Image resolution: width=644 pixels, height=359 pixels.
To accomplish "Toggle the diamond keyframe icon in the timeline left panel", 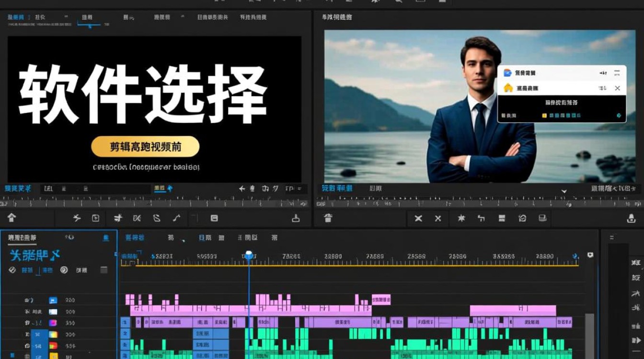I will click(12, 270).
